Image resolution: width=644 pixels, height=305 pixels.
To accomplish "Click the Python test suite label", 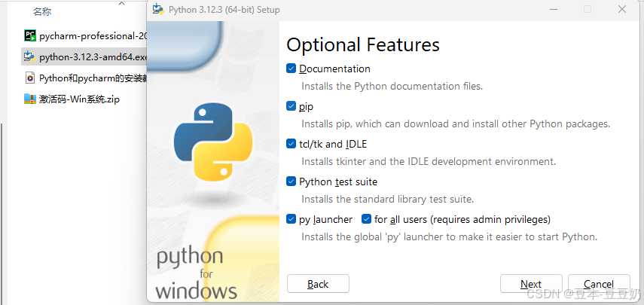I will [x=338, y=181].
